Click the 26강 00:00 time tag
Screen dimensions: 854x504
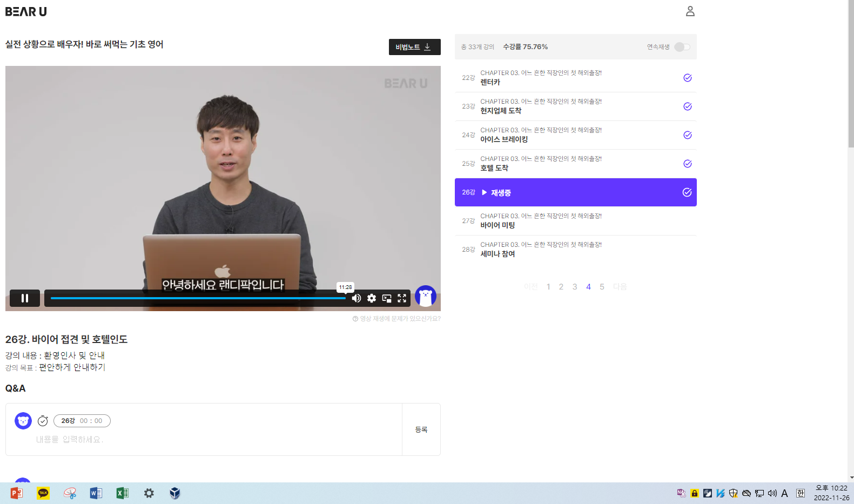coord(82,421)
